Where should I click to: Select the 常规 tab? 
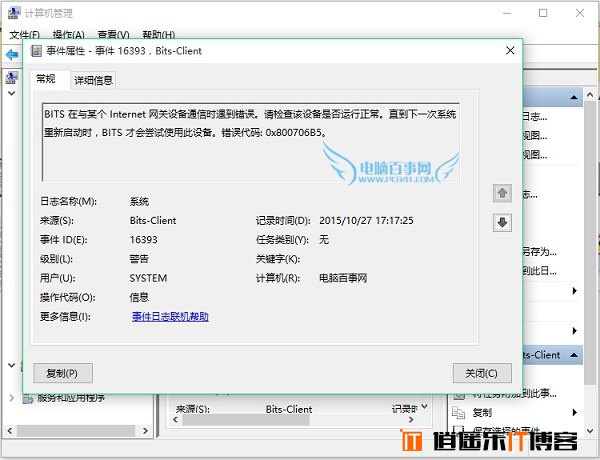(46, 79)
